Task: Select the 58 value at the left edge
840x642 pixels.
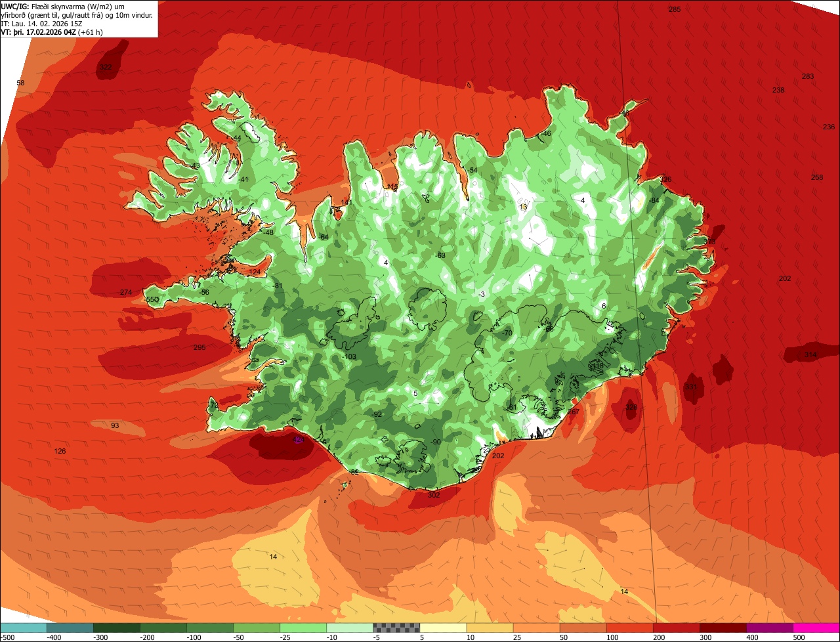Action: 20,83
